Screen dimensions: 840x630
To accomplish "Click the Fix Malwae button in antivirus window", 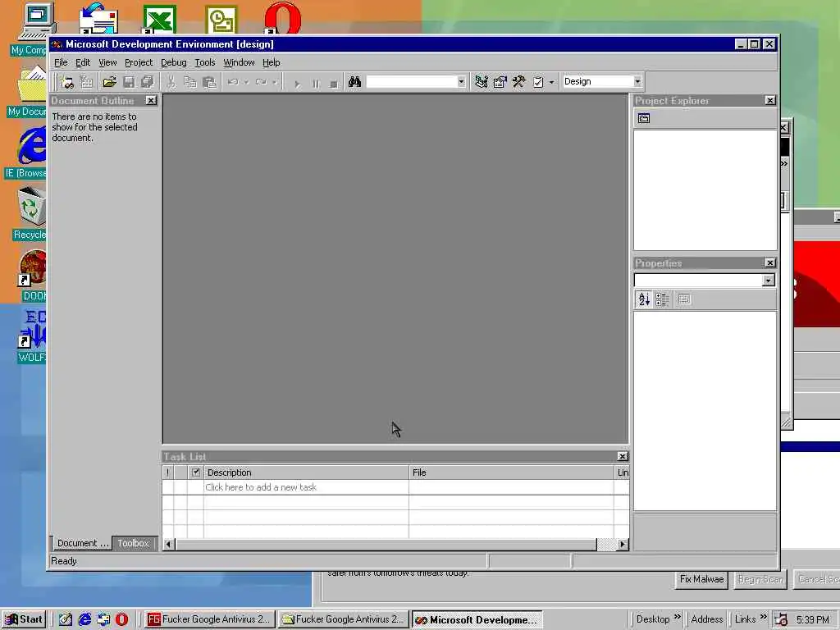I will pos(701,580).
